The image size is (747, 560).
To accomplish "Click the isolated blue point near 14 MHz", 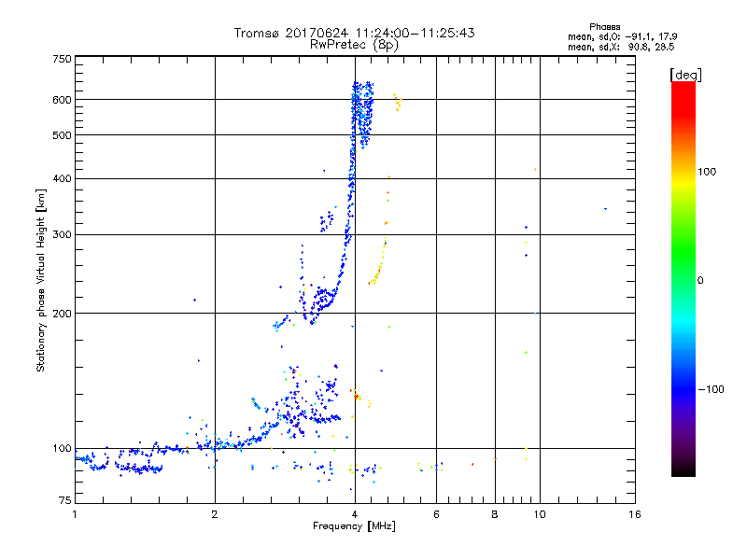I will pyautogui.click(x=605, y=208).
